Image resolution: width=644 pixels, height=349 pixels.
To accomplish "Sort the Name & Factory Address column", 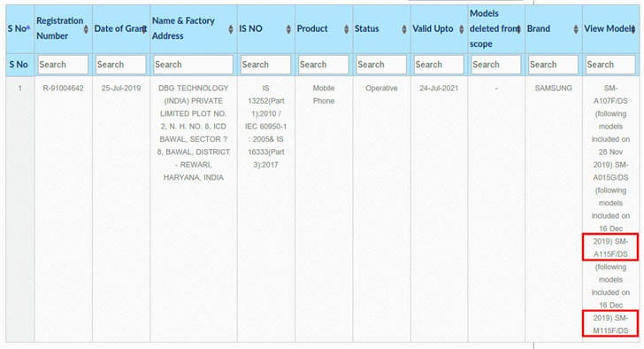I will (231, 28).
